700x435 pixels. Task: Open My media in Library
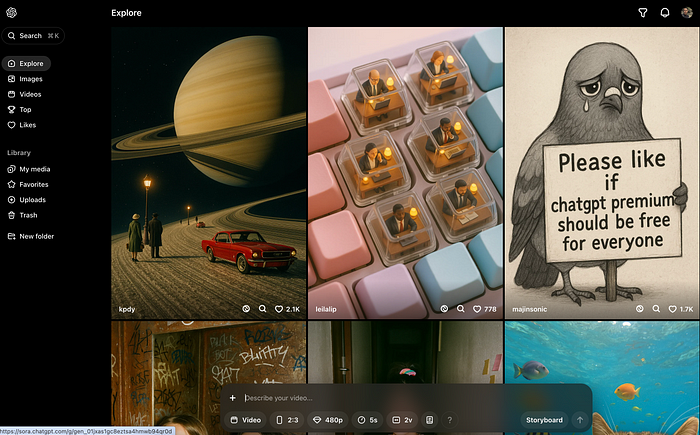pyautogui.click(x=29, y=169)
